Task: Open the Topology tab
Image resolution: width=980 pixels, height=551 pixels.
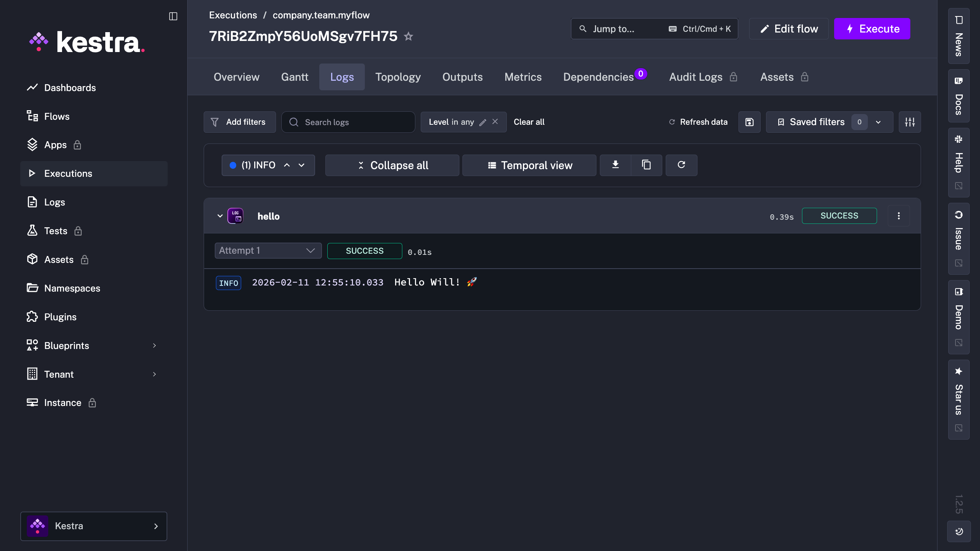Action: 398,77
